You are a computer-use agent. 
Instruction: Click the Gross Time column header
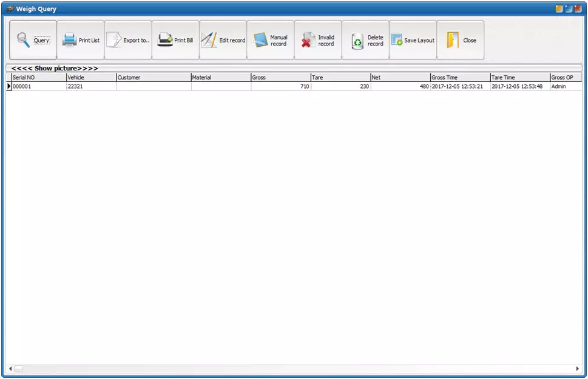click(461, 77)
